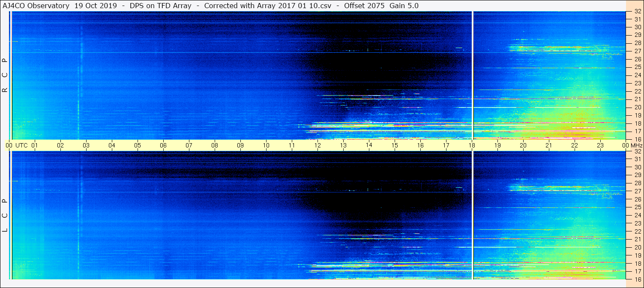
Task: Click the RCP panel label on the left
Action: 5,75
